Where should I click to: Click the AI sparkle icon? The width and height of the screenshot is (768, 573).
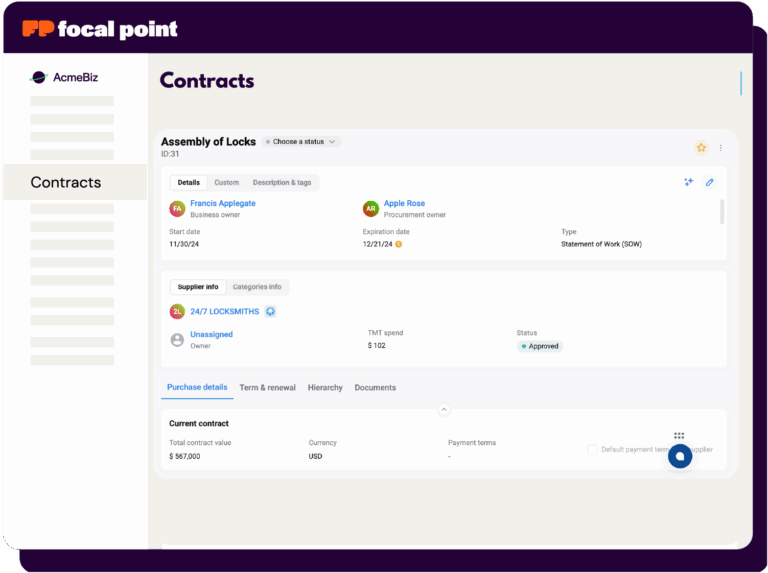click(688, 182)
